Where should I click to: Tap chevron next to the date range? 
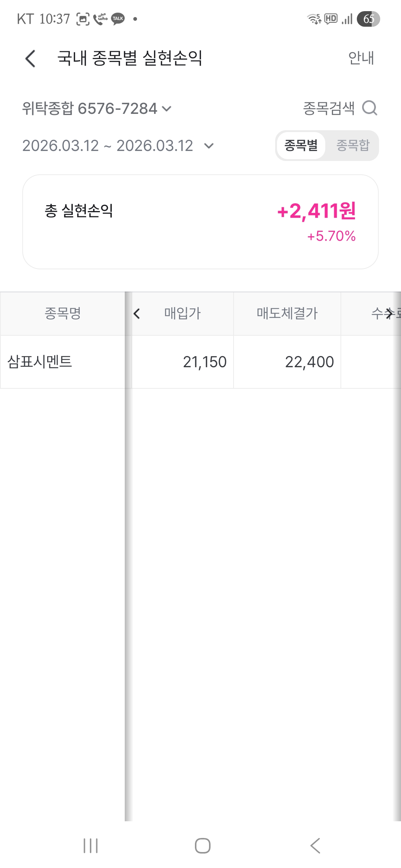(x=209, y=146)
